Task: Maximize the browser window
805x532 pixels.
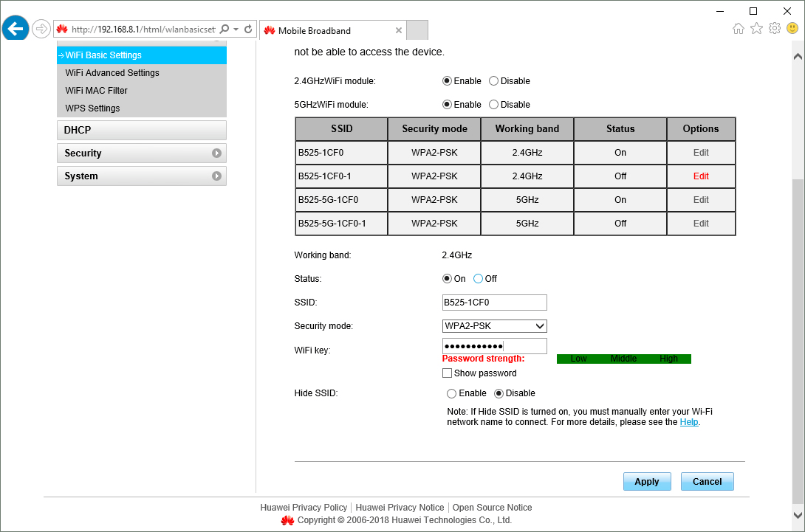Action: click(753, 11)
